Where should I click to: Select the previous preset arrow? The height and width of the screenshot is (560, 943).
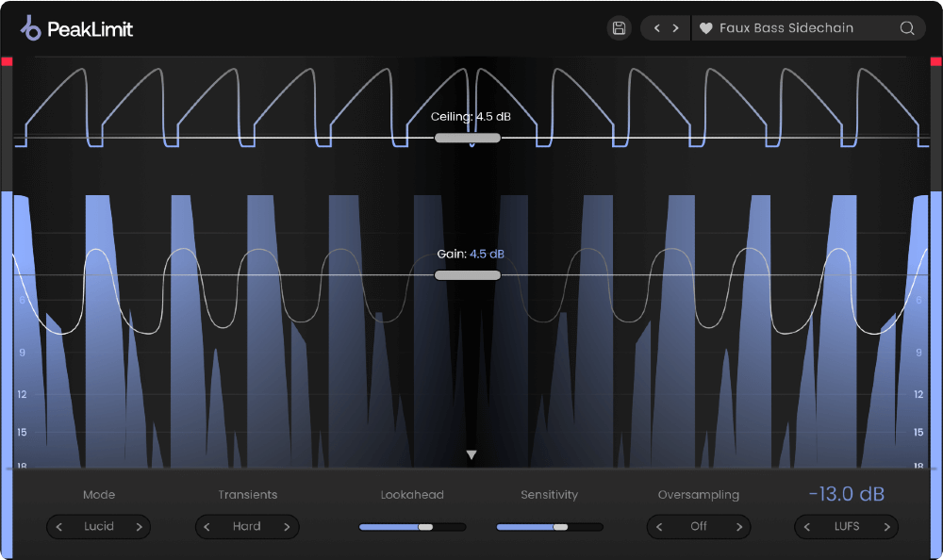point(656,28)
